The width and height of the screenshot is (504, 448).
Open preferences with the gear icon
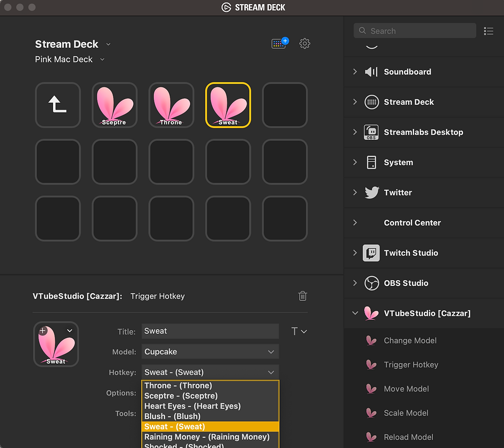[x=304, y=43]
